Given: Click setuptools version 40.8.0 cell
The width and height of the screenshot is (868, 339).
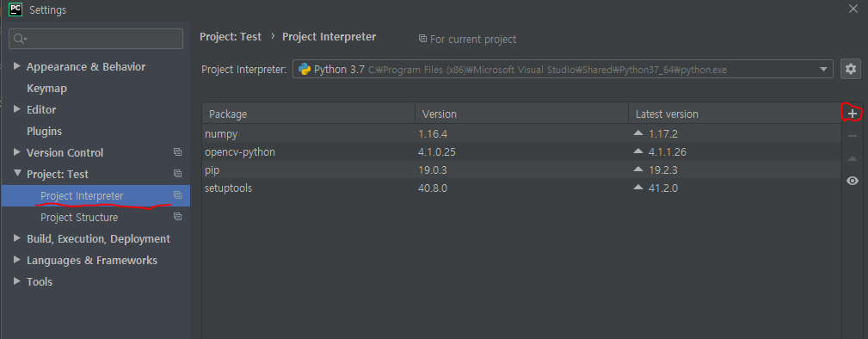Looking at the screenshot, I should 433,188.
